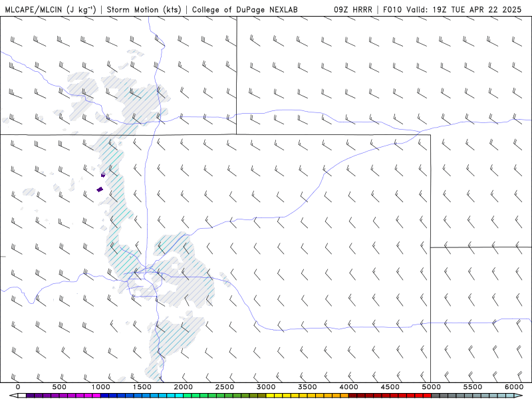Click the 6000 label on the color bar
Image resolution: width=532 pixels, height=399 pixels.
pyautogui.click(x=514, y=387)
